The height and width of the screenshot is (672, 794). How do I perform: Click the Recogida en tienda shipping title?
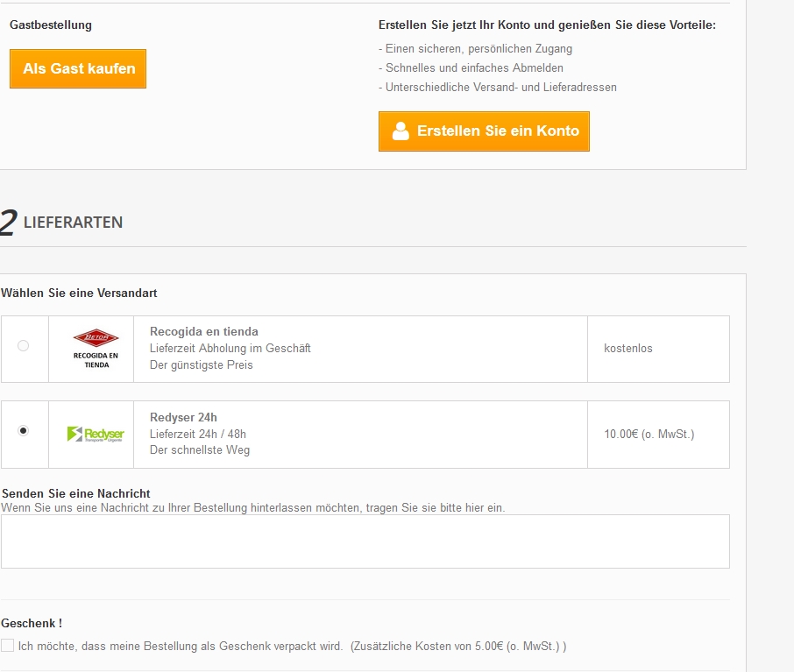tap(204, 332)
